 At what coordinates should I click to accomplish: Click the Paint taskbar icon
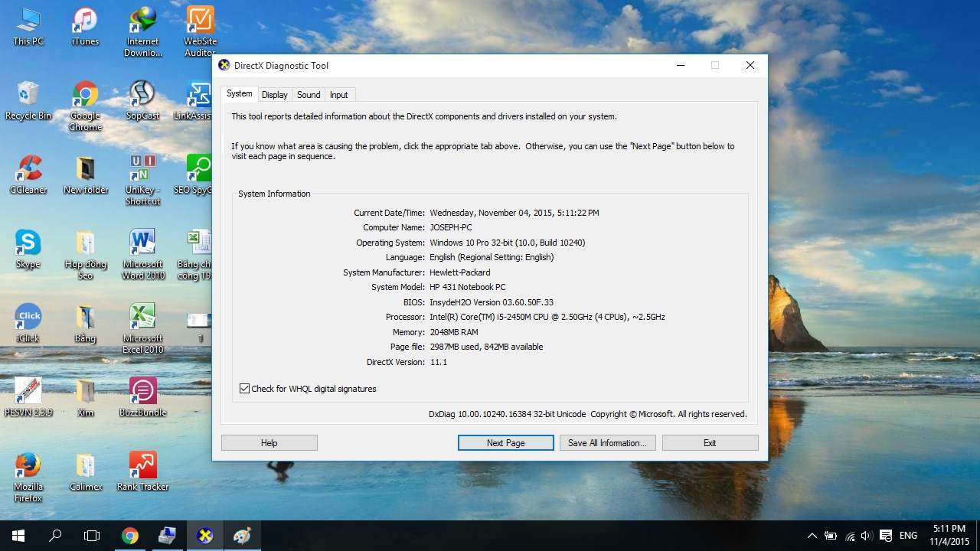tap(242, 536)
